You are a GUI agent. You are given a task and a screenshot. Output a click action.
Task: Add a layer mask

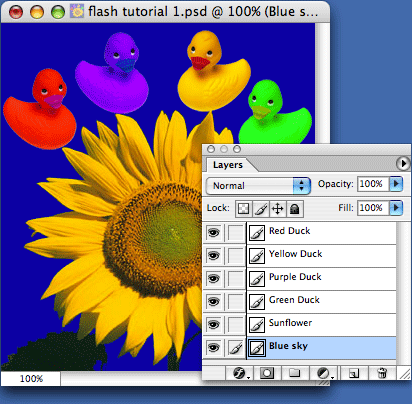[267, 373]
